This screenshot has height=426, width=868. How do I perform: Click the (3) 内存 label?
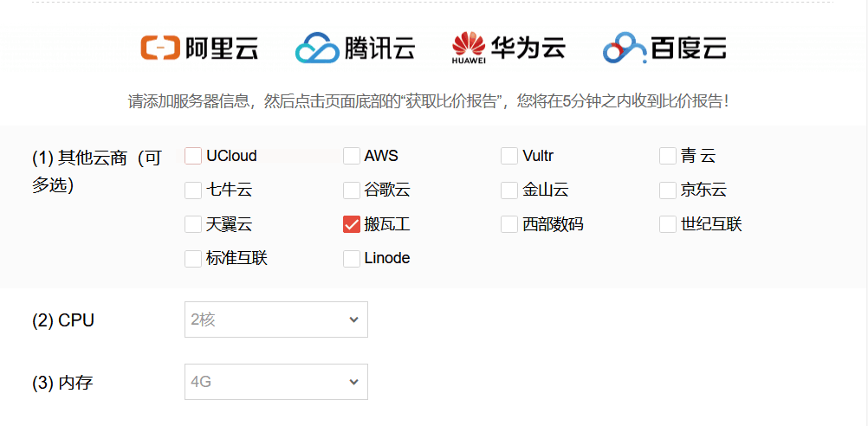(x=62, y=383)
